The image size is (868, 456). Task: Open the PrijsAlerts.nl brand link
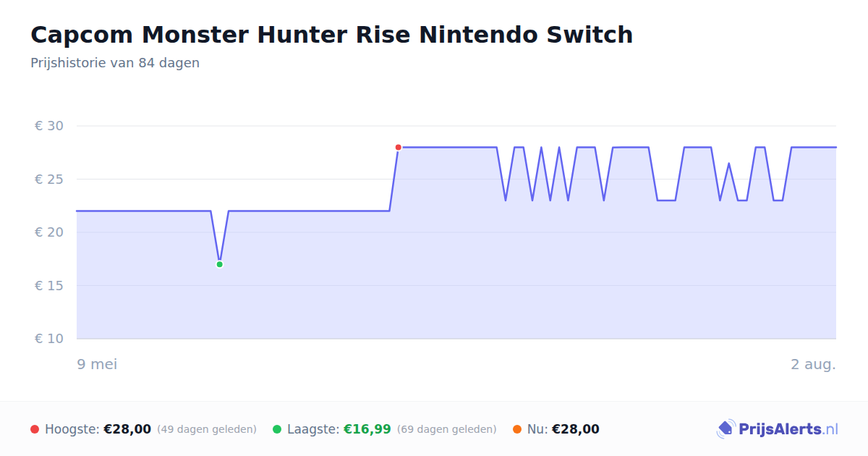click(777, 429)
